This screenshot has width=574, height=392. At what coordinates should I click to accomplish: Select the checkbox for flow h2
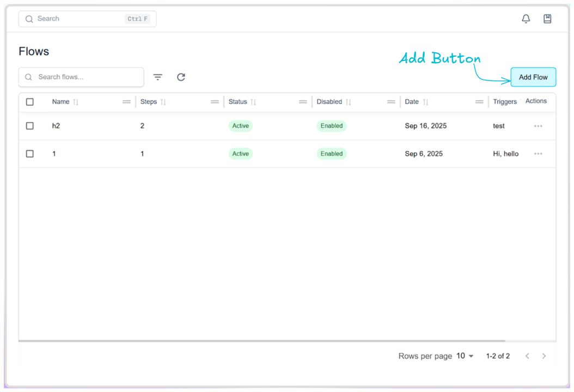click(x=29, y=126)
